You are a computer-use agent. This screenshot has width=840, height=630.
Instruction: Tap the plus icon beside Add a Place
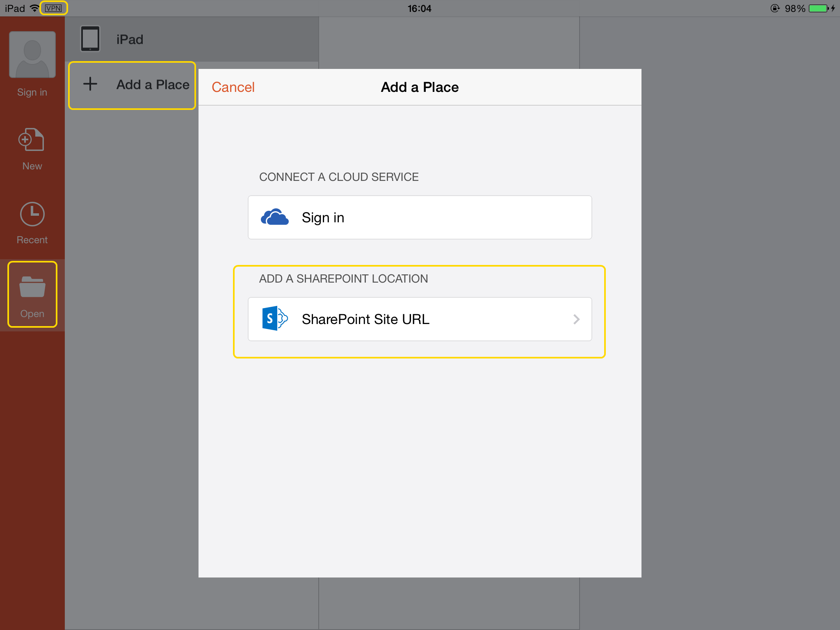point(90,84)
